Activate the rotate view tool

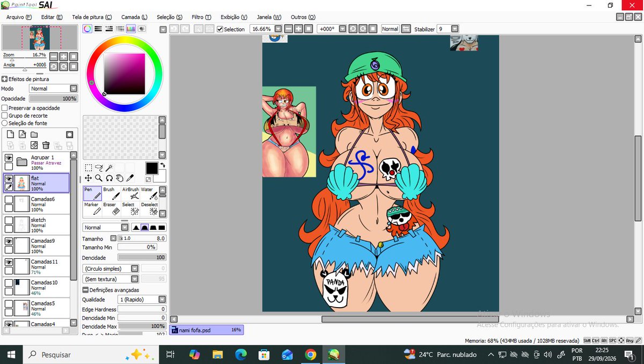pyautogui.click(x=109, y=178)
